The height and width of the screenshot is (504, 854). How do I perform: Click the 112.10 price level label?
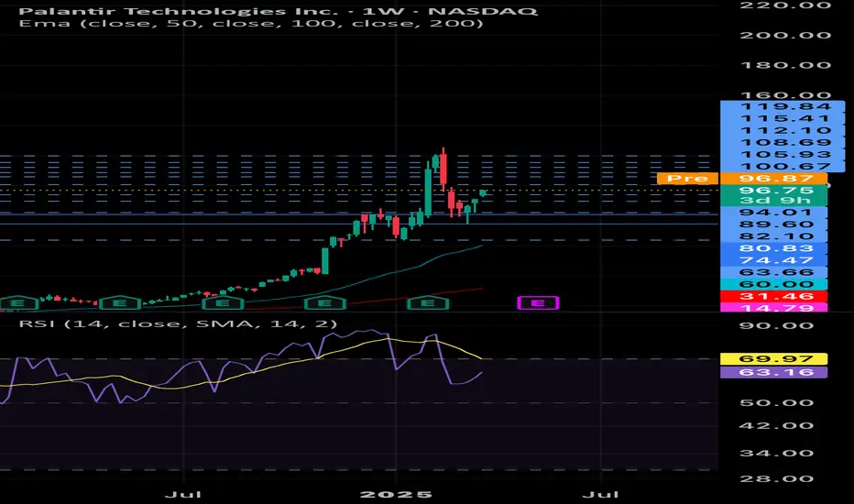[783, 131]
